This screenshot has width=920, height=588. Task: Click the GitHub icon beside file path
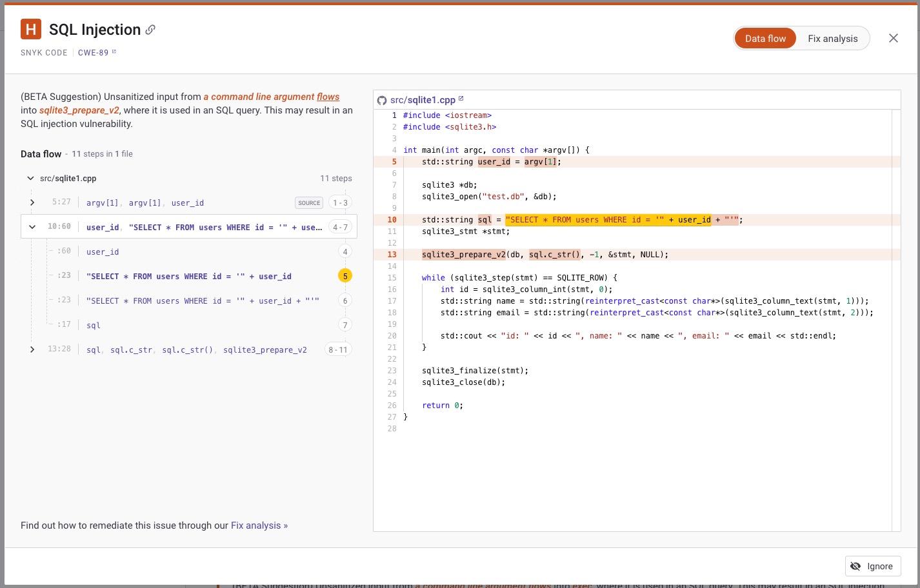point(382,100)
